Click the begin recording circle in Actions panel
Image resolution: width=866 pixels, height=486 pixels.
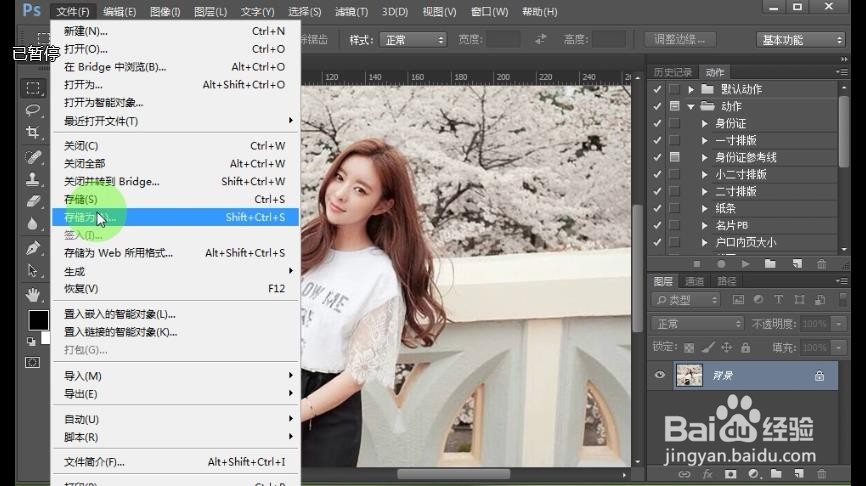coord(721,264)
